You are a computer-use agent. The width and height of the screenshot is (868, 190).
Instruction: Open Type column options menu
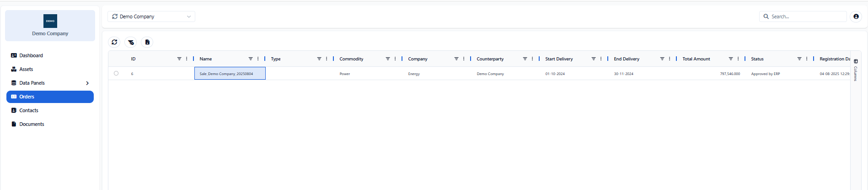pos(327,59)
